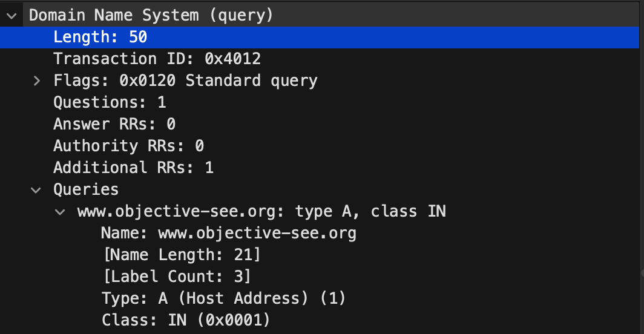Select the Length: 50 field
644x334 pixels.
[x=320, y=38]
